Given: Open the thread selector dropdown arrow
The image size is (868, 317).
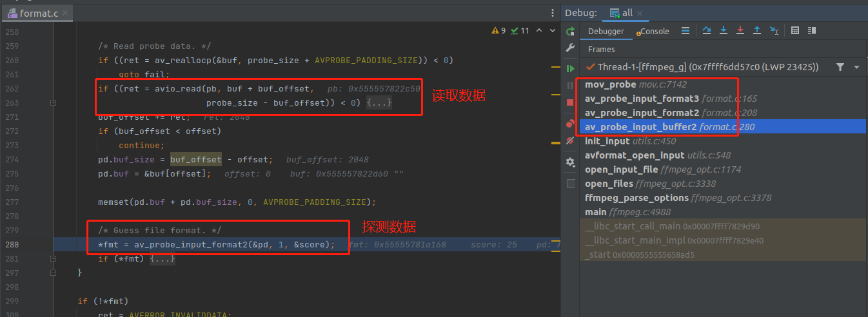Looking at the screenshot, I should pos(856,67).
